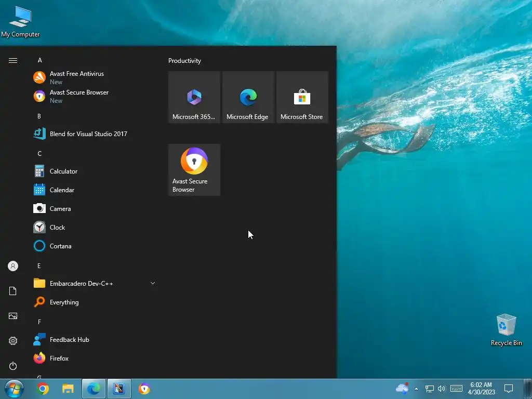Open the Everything search app
Screen dimensions: 532x399
coord(94,302)
